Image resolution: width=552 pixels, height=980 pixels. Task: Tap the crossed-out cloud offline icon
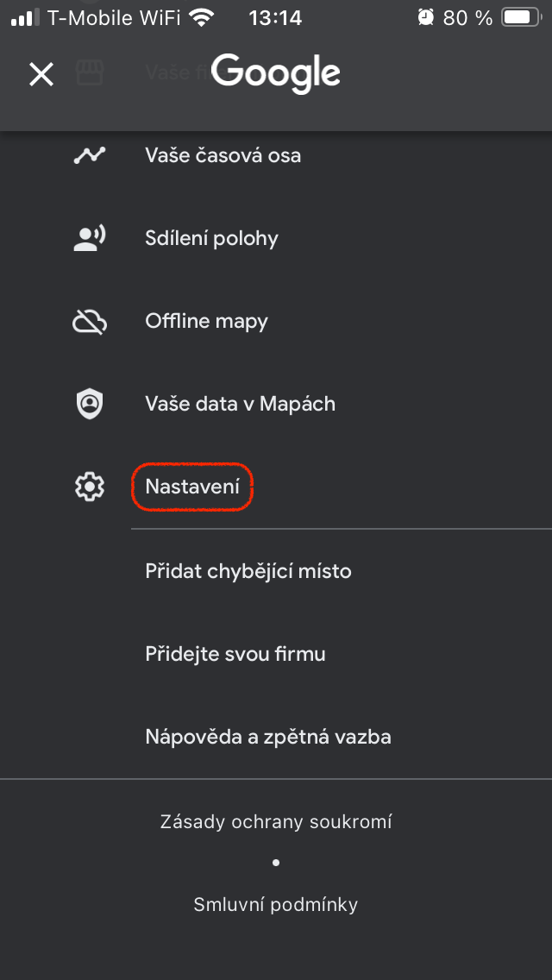pyautogui.click(x=89, y=322)
